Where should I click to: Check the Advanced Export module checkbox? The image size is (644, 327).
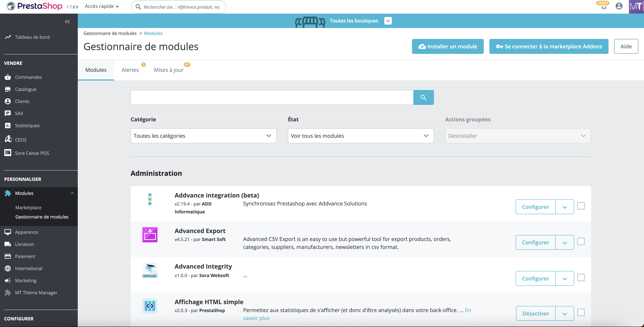click(x=581, y=241)
